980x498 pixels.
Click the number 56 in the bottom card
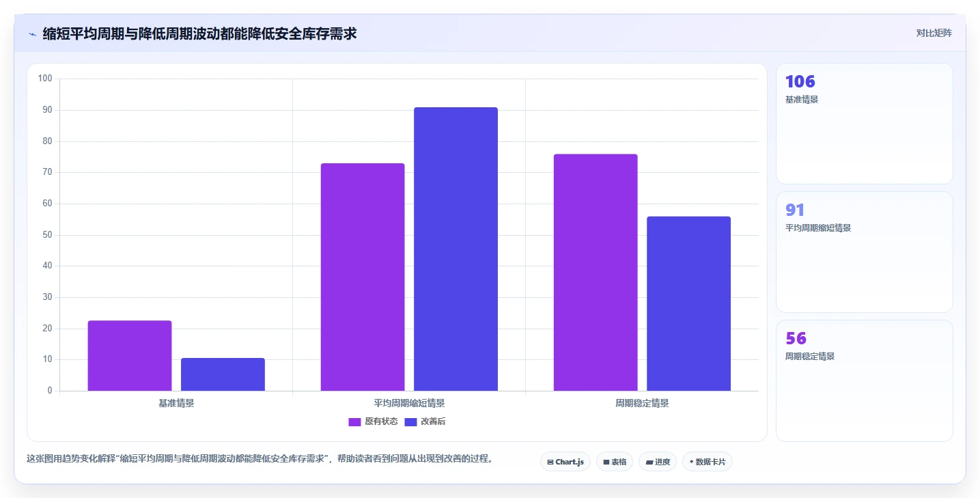(x=796, y=338)
